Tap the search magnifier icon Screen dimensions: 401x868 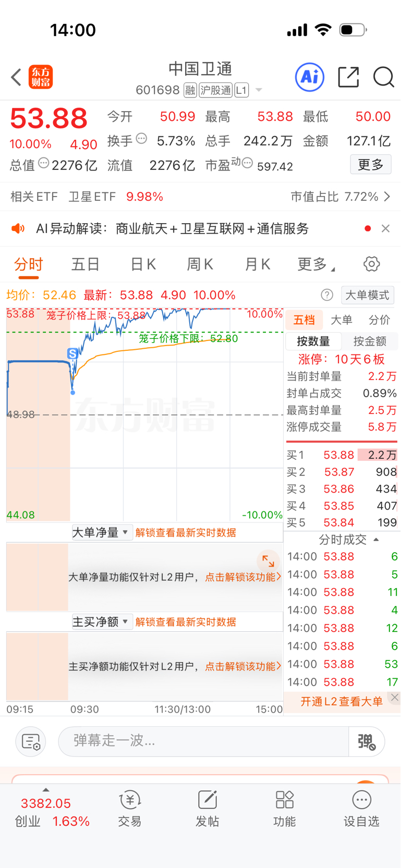click(384, 77)
